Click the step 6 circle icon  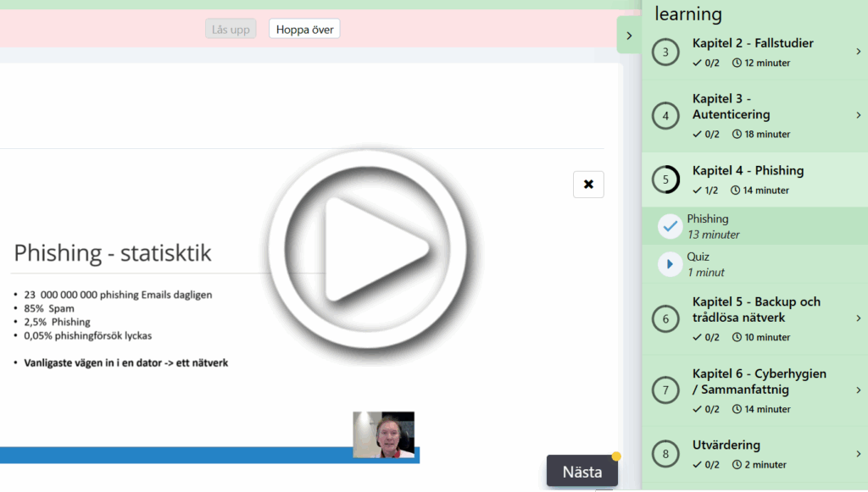tap(665, 318)
